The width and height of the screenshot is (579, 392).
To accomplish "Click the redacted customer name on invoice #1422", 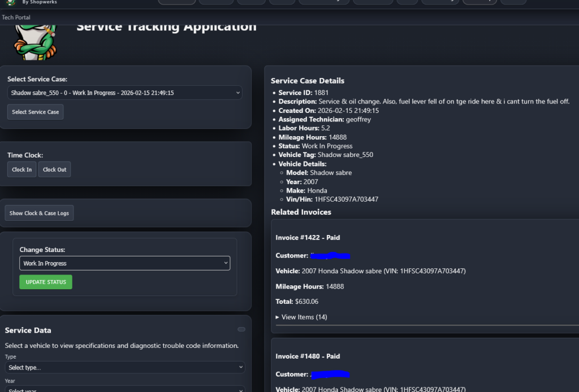I will pos(330,256).
